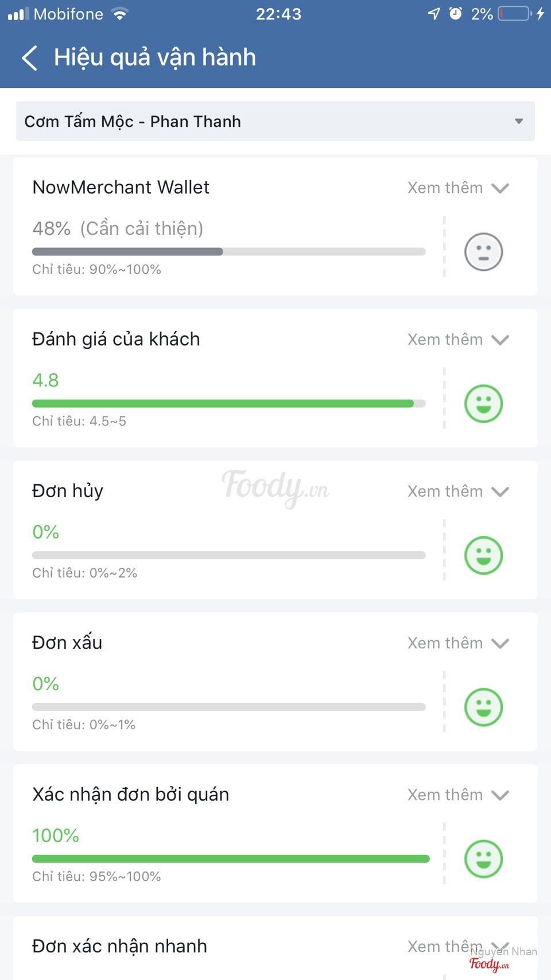Image resolution: width=551 pixels, height=980 pixels.
Task: Tap the smiley for Xác nhận đơn bởi quán
Action: coord(483,859)
